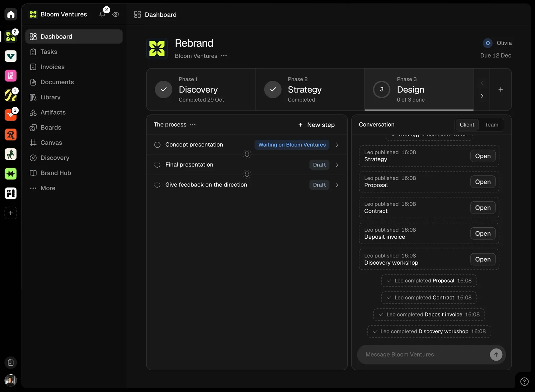Go to Tasks in sidebar
Screen dimensions: 535x392
[x=74, y=52]
